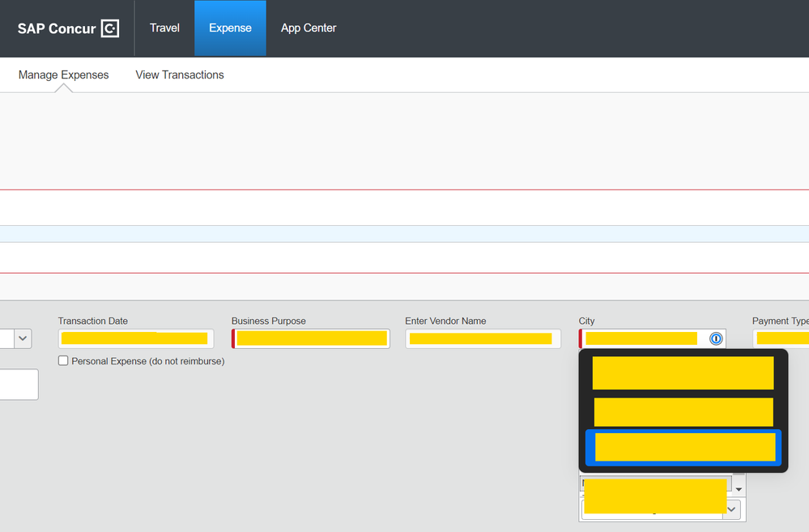Go to View Transactions
The width and height of the screenshot is (809, 532).
click(180, 74)
